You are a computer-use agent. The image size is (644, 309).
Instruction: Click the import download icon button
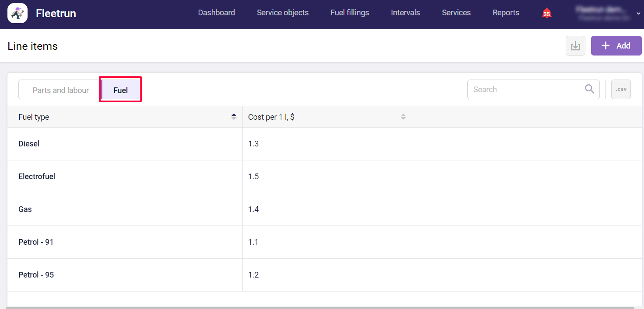pyautogui.click(x=575, y=46)
